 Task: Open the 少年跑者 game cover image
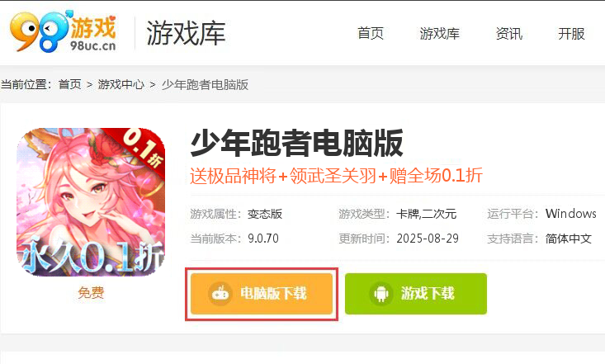(91, 202)
